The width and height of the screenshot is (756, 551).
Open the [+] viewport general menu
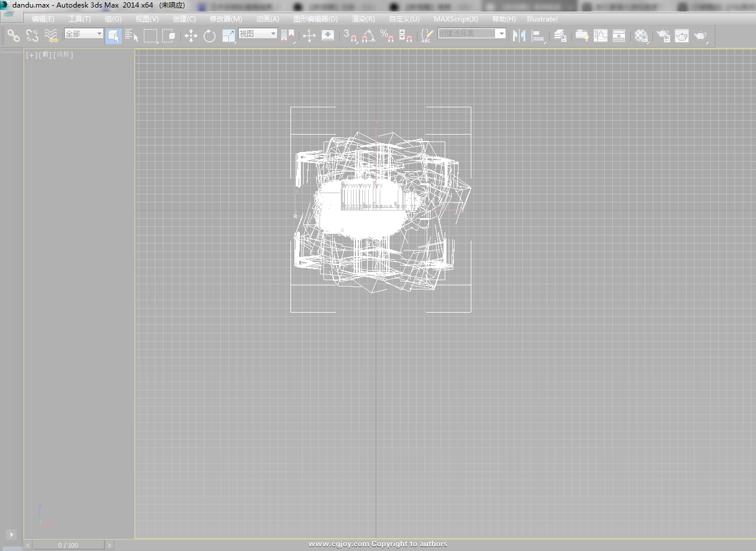(x=31, y=55)
